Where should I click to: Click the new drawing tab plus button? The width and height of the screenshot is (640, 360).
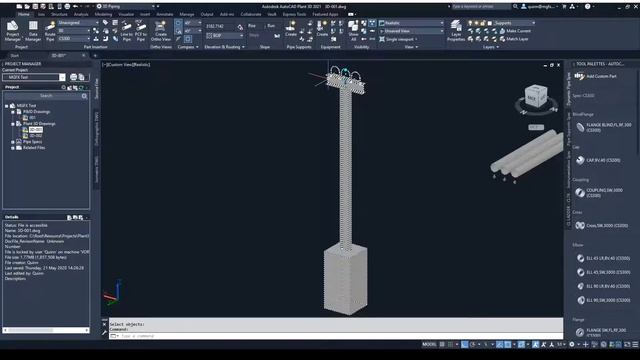click(x=96, y=56)
